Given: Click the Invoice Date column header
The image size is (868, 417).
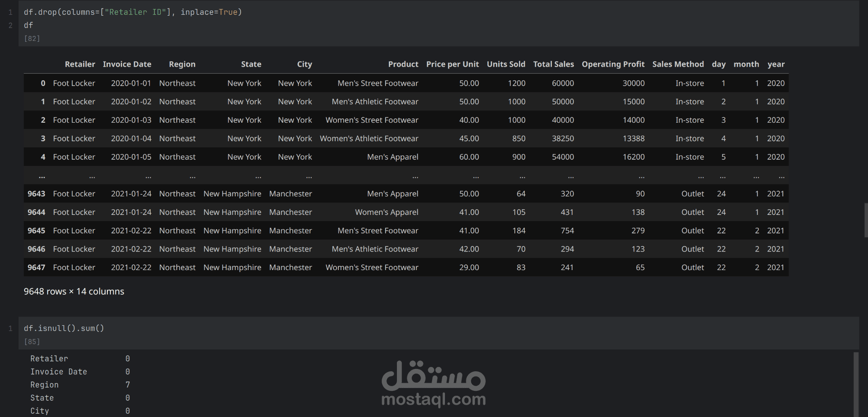Looking at the screenshot, I should tap(127, 64).
